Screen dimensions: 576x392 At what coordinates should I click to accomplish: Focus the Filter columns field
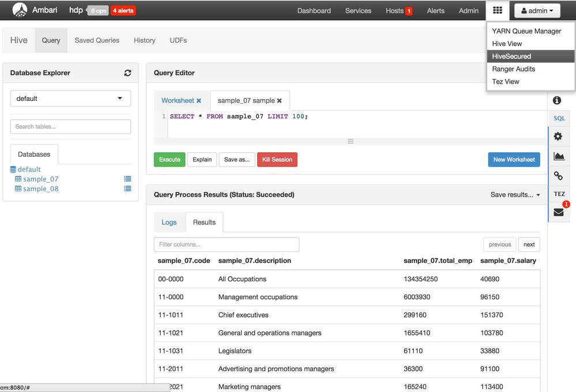226,244
